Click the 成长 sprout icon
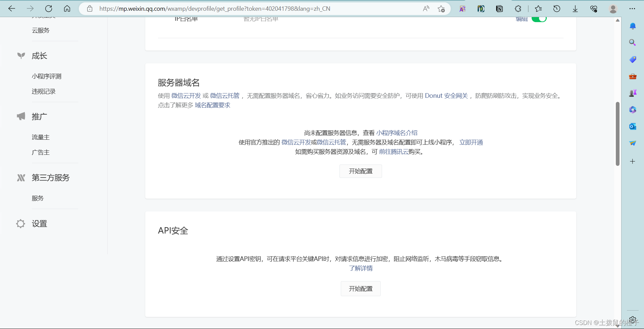The width and height of the screenshot is (644, 329). 21,56
